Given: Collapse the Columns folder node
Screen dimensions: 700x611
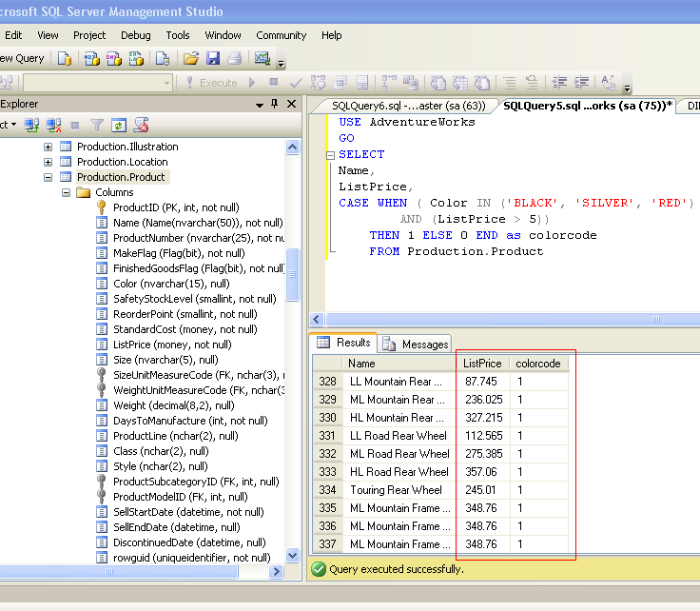Looking at the screenshot, I should [66, 192].
